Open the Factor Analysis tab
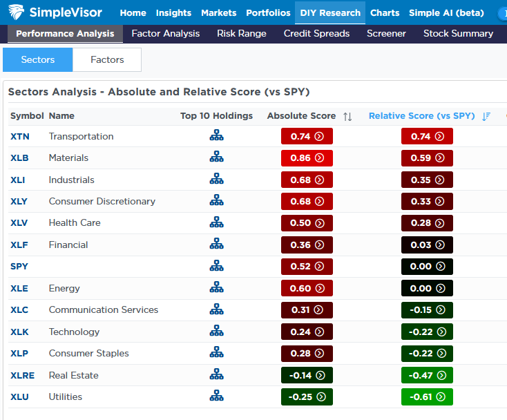This screenshot has height=420, width=507. 165,33
